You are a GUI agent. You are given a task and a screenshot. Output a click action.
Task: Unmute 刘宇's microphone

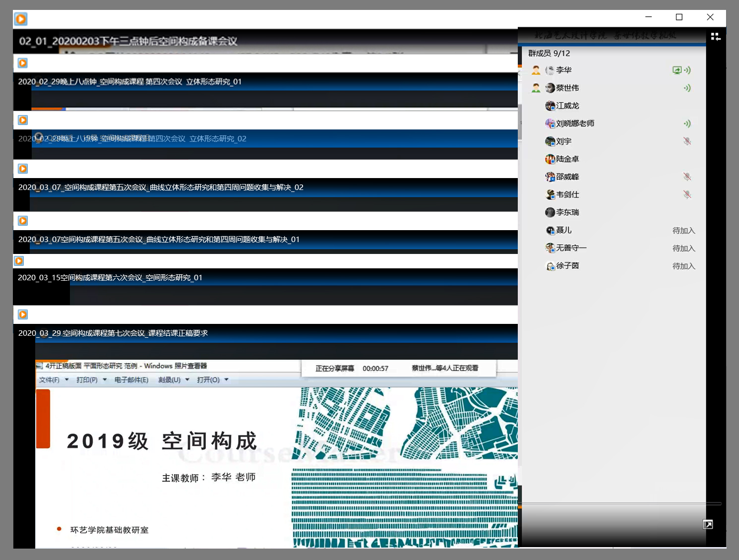pyautogui.click(x=687, y=141)
